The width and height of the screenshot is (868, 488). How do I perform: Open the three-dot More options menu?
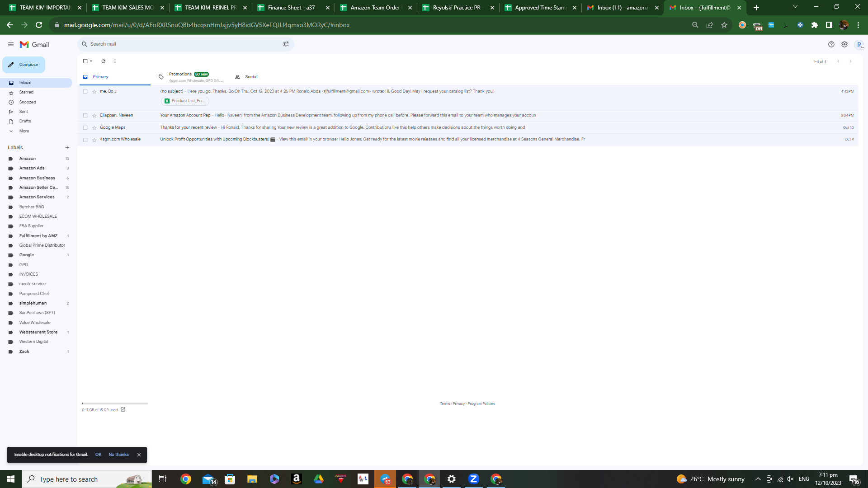(x=115, y=61)
